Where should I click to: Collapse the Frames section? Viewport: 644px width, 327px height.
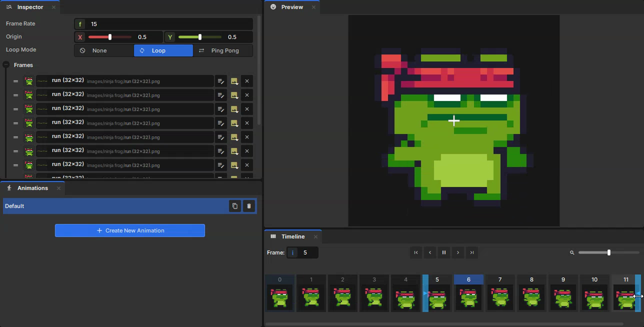pyautogui.click(x=6, y=65)
